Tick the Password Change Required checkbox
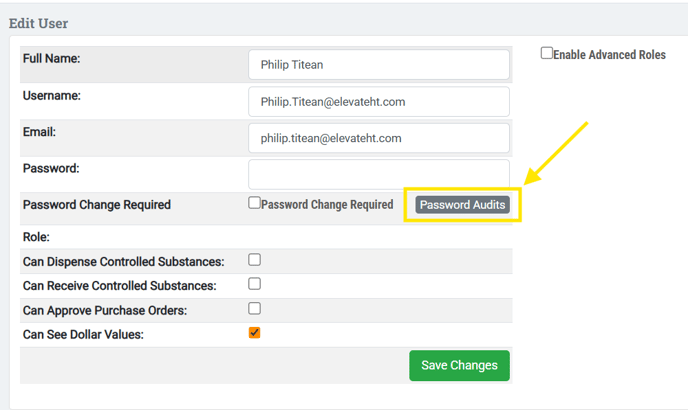The image size is (688, 410). point(255,204)
